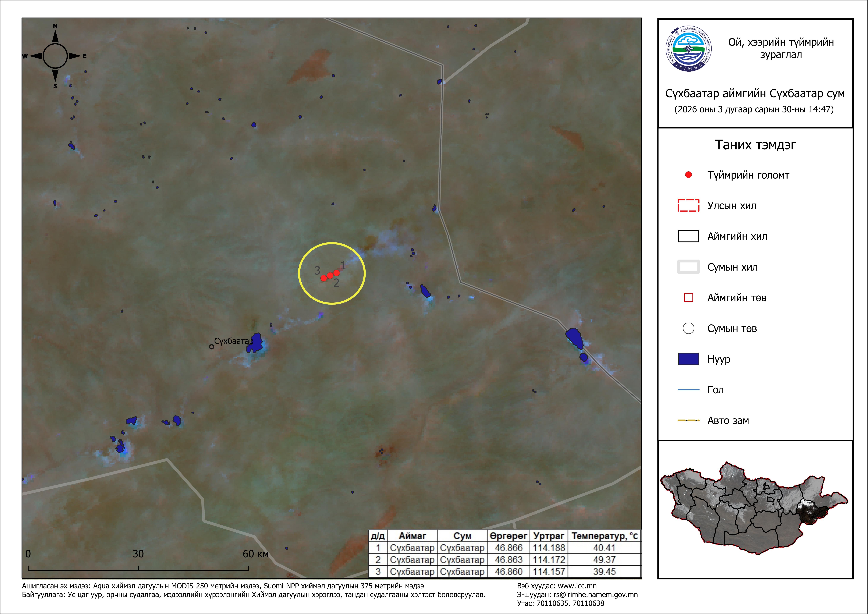Image resolution: width=868 pixels, height=614 pixels.
Task: Click the soum center circle legend symbol
Action: [688, 328]
